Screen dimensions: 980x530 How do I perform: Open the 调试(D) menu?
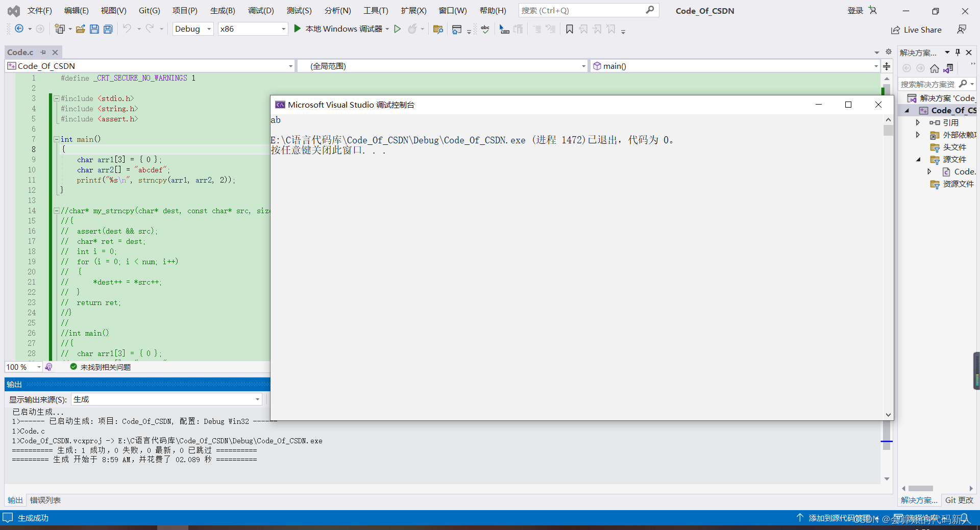coord(261,10)
